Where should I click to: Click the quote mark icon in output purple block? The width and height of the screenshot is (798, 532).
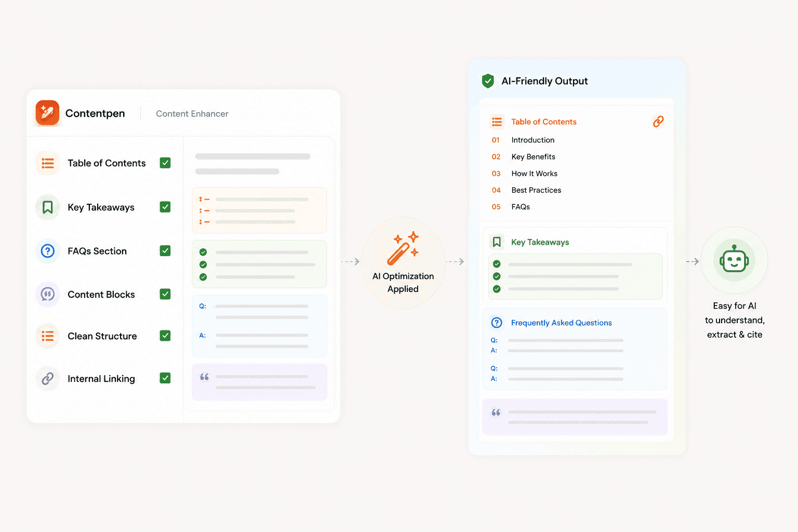(496, 413)
